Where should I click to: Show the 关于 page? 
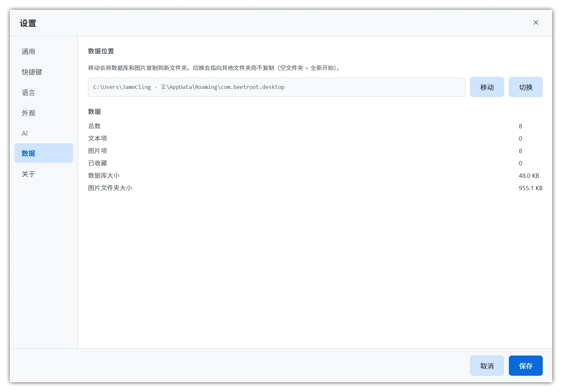28,174
